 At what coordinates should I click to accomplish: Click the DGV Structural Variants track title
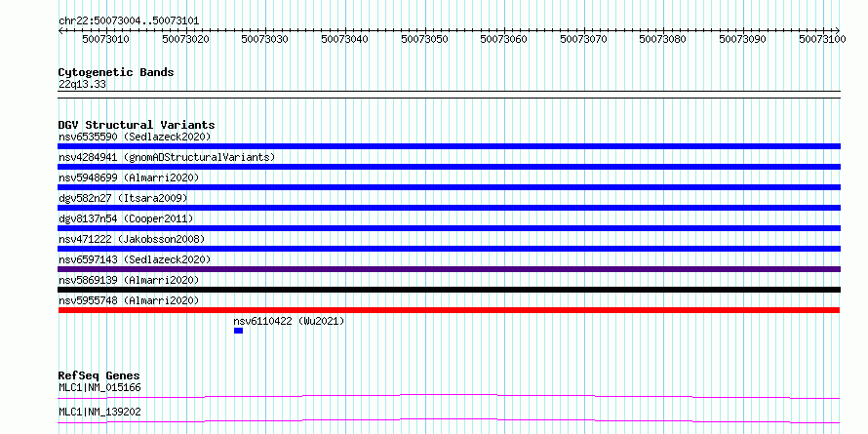pyautogui.click(x=137, y=125)
